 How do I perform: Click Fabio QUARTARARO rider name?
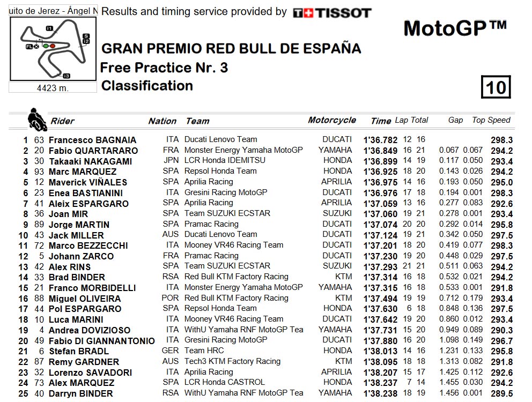(93, 151)
